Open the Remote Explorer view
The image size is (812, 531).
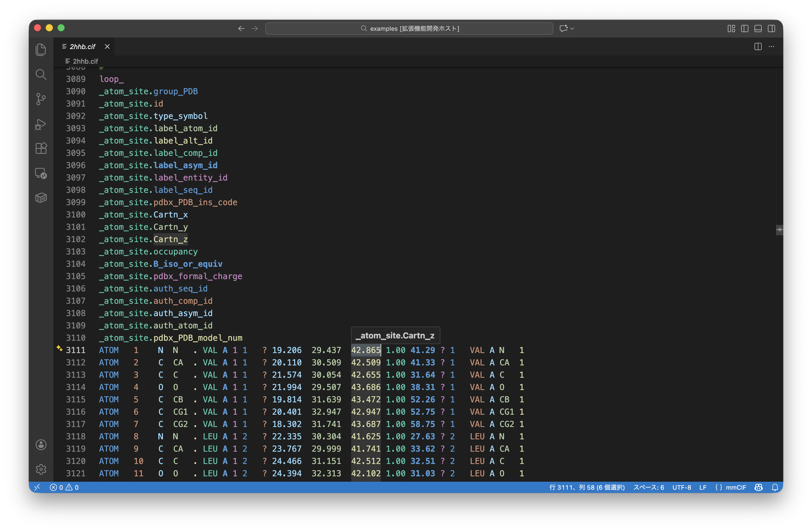pyautogui.click(x=41, y=173)
